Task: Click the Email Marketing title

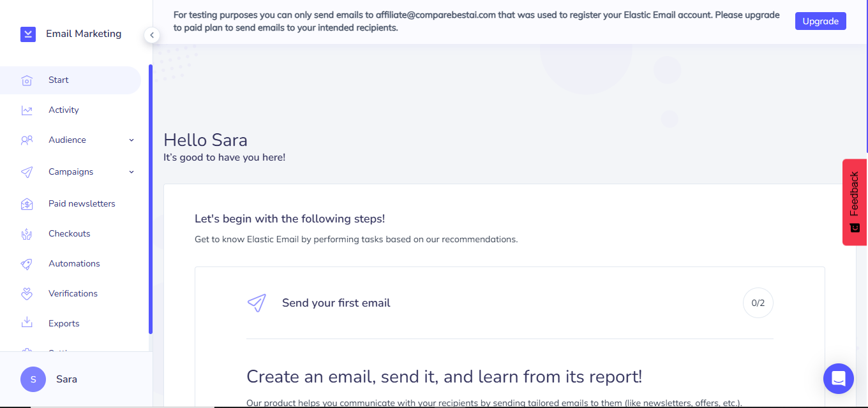Action: click(x=84, y=34)
